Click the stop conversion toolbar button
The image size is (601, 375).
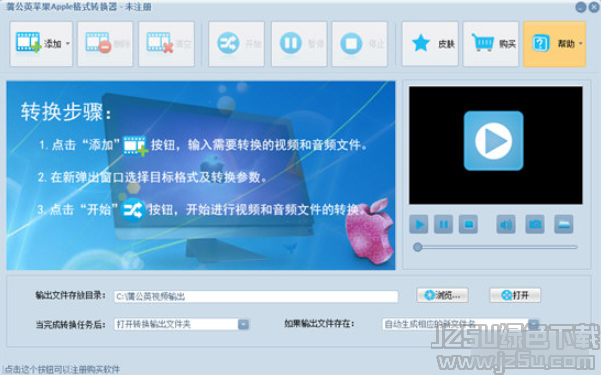click(x=360, y=44)
